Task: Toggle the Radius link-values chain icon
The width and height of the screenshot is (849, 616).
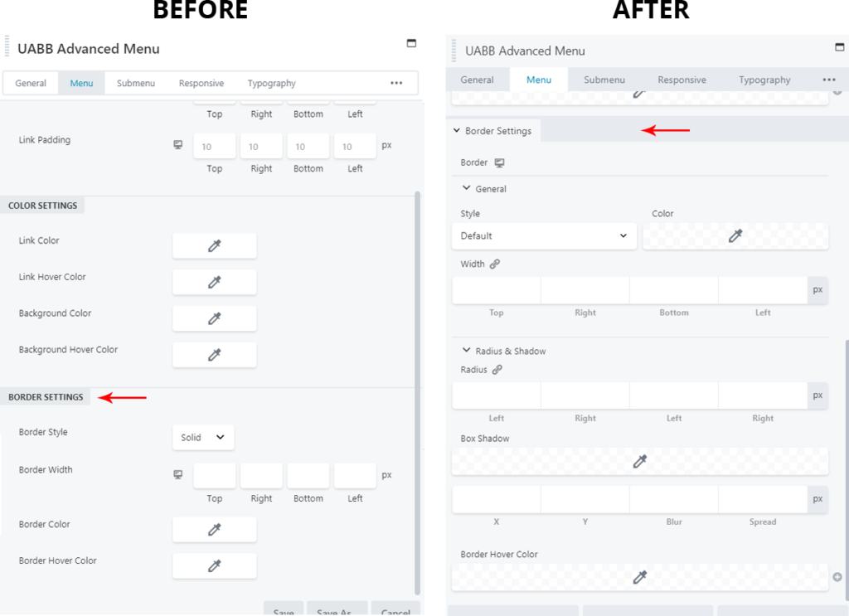Action: pos(497,370)
